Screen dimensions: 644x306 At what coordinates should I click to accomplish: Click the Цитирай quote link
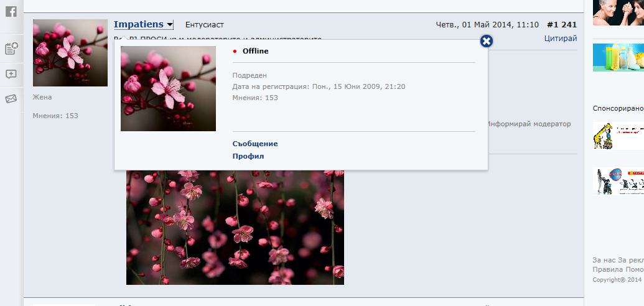click(560, 39)
